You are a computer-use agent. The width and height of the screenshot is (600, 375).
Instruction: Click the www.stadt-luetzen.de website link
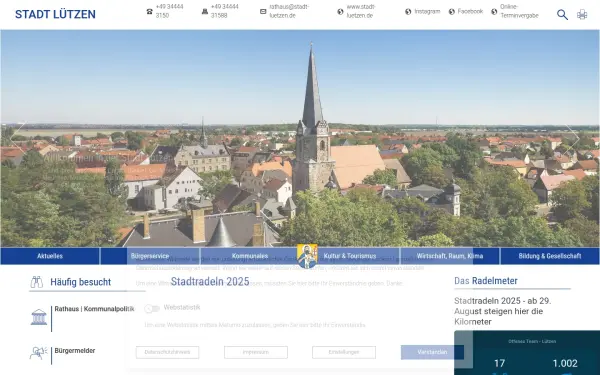361,11
